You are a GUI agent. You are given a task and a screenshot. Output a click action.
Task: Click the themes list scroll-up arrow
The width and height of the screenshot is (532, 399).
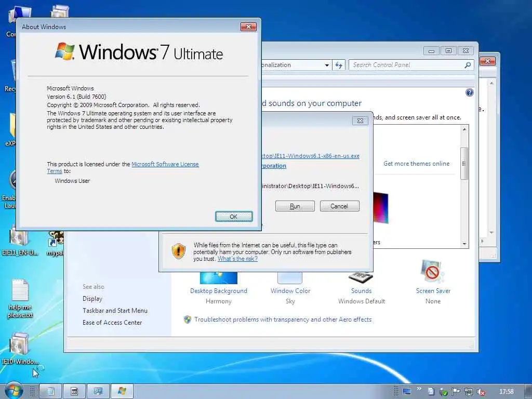coord(464,129)
